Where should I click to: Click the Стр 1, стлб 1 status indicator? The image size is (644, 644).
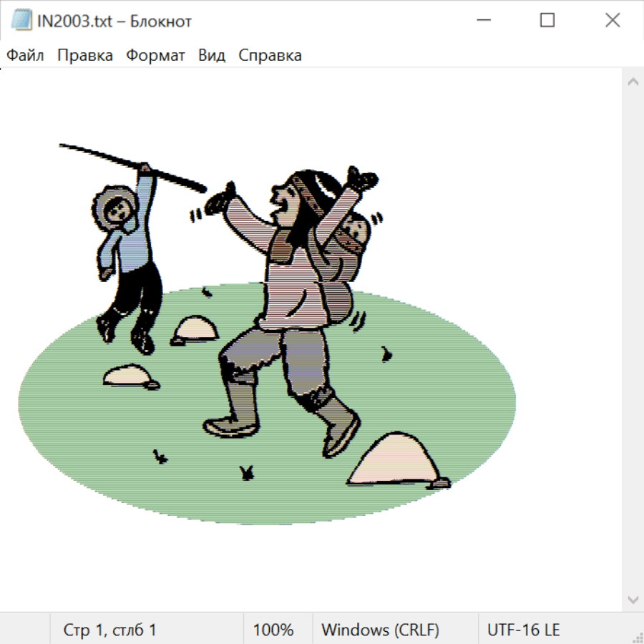[109, 630]
